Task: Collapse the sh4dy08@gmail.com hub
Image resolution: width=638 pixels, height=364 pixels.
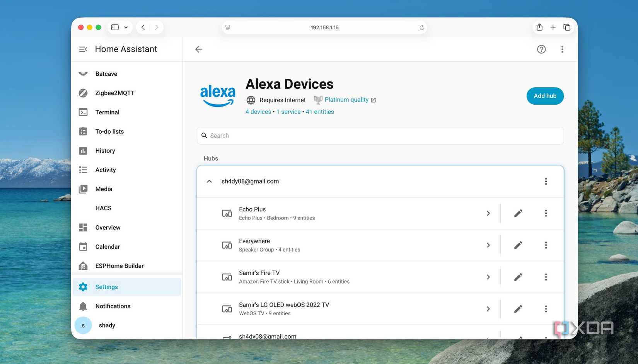Action: click(209, 181)
